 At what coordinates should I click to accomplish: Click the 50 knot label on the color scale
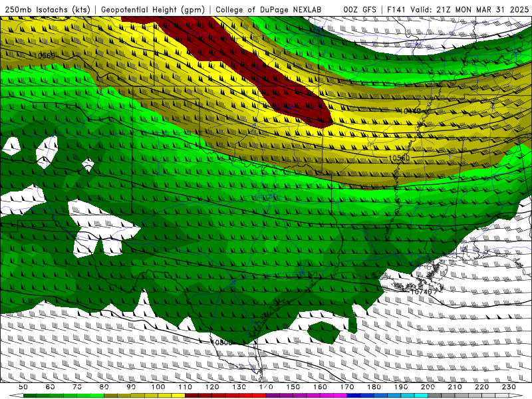[x=23, y=387]
